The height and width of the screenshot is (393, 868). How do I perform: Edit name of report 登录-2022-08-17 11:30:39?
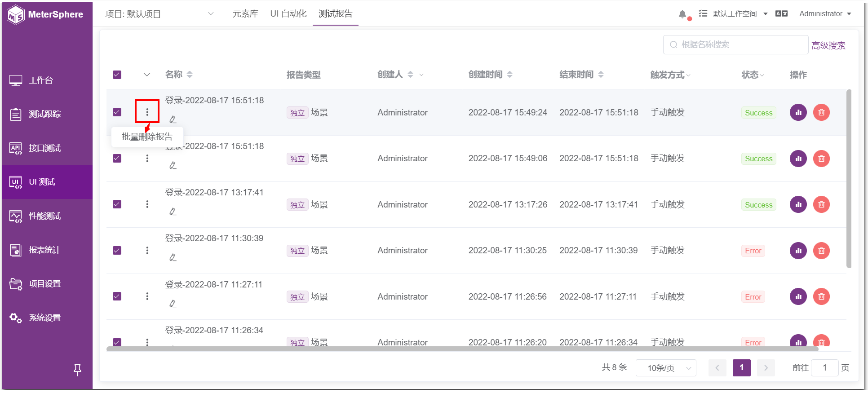(173, 257)
